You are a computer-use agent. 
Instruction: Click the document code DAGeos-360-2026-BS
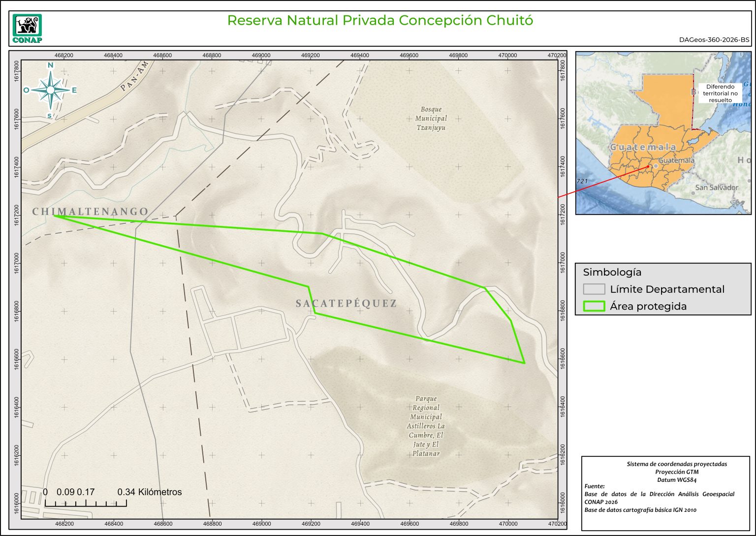(x=714, y=40)
